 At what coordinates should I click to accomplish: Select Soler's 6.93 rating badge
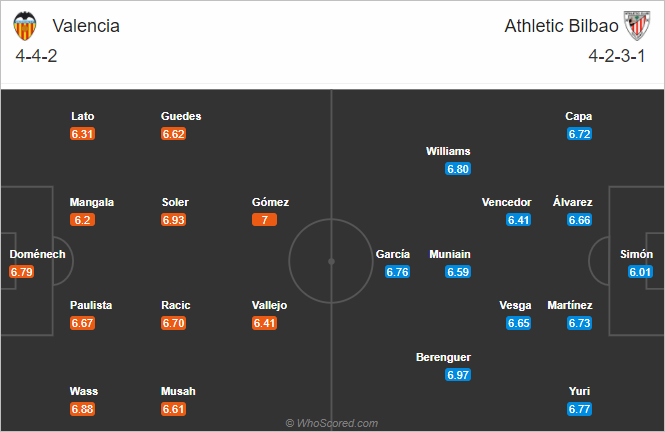[173, 220]
